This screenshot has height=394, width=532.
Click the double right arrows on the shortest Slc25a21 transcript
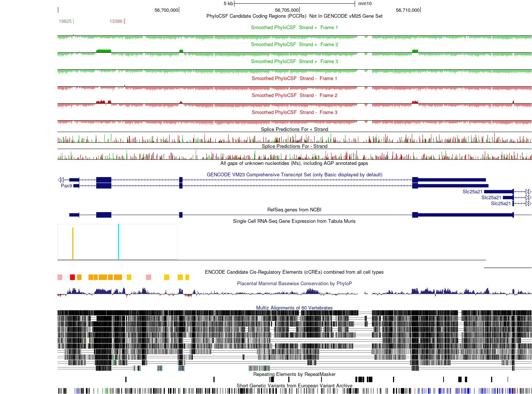point(529,203)
